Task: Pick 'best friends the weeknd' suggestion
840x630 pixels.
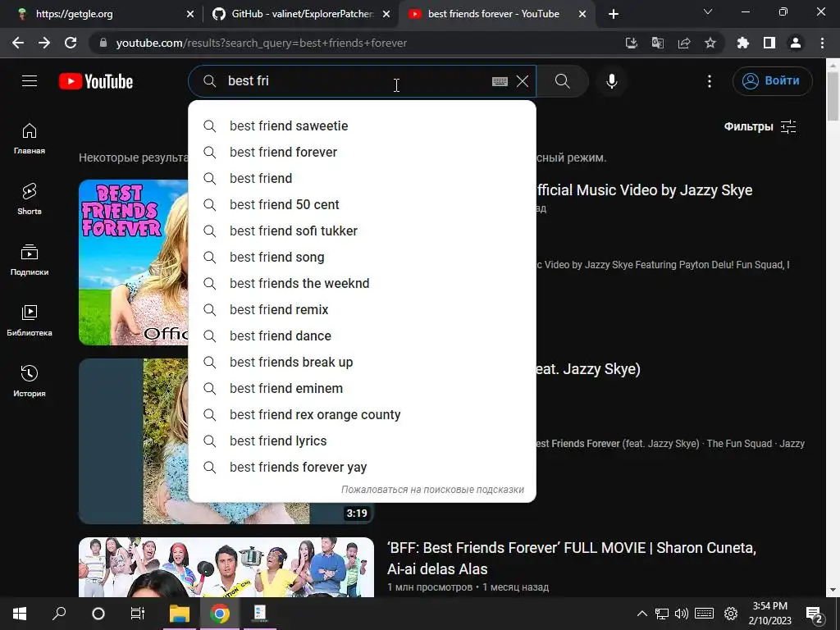Action: coord(362,283)
